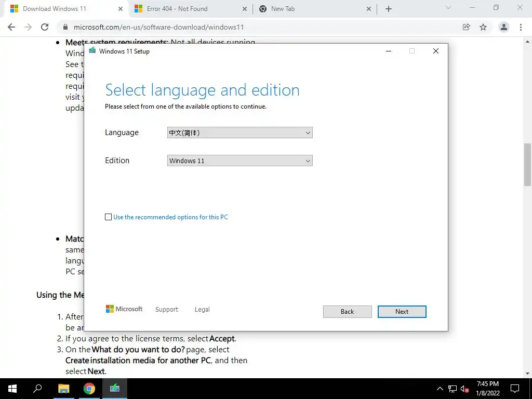Viewport: 532px width, 399px height.
Task: Open Chrome three-dot menu
Action: [x=521, y=27]
